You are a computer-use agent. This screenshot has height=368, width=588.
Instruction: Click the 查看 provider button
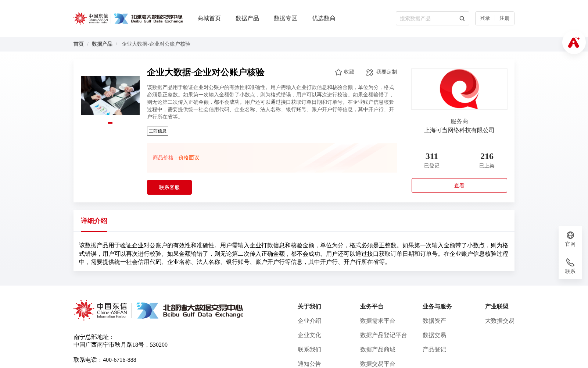point(459,185)
